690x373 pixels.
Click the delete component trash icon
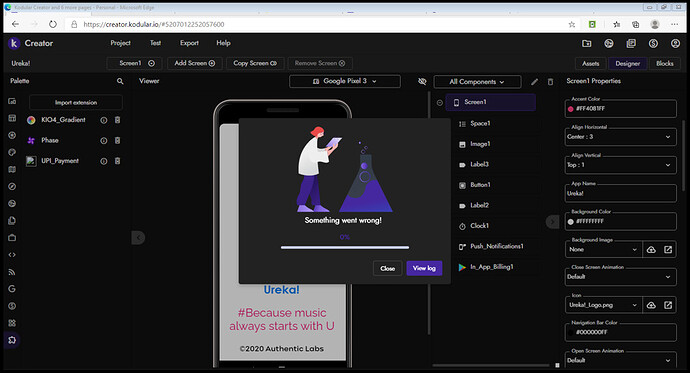[x=550, y=82]
